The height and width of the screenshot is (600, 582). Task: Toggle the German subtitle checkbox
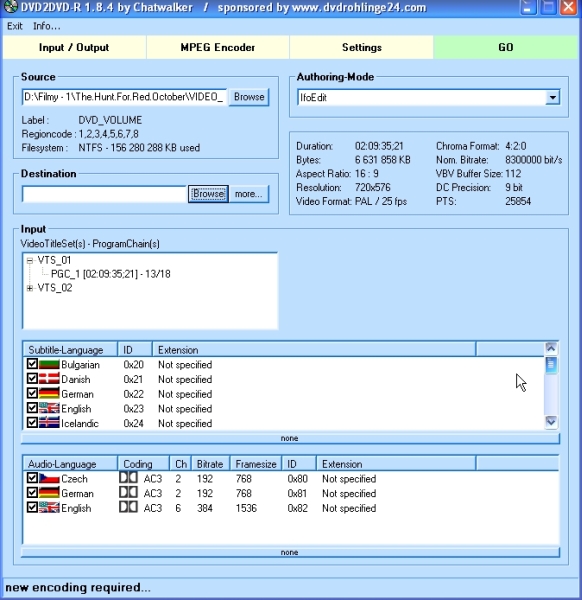point(32,393)
